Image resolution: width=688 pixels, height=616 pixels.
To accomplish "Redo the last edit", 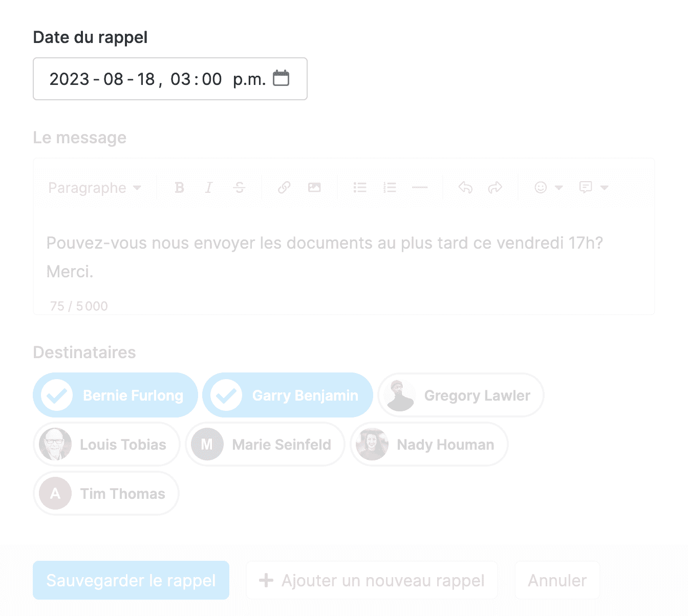I will (x=495, y=188).
